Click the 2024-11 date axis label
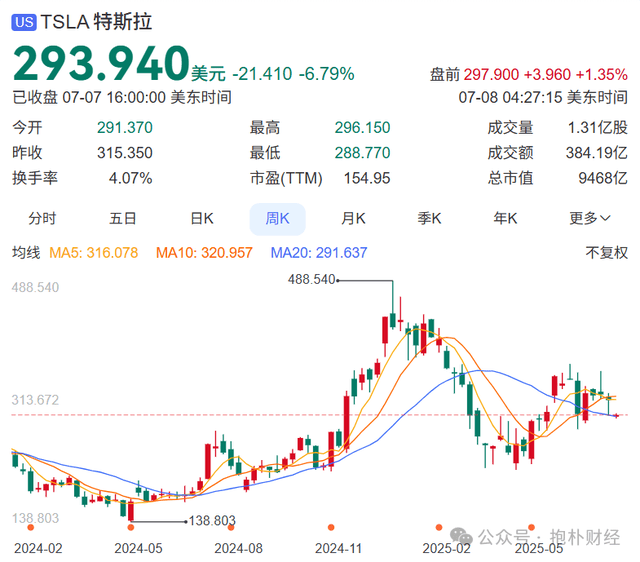Viewport: 640px width, 562px height. tap(338, 548)
